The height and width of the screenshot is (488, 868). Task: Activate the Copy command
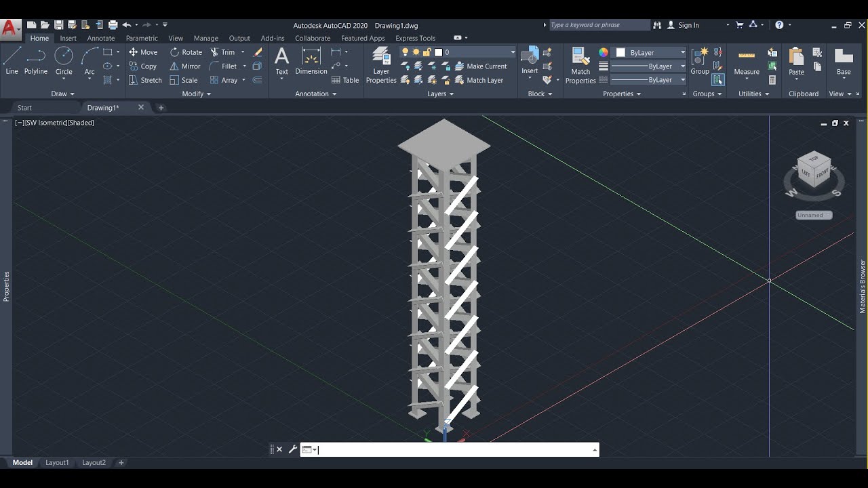pos(142,66)
